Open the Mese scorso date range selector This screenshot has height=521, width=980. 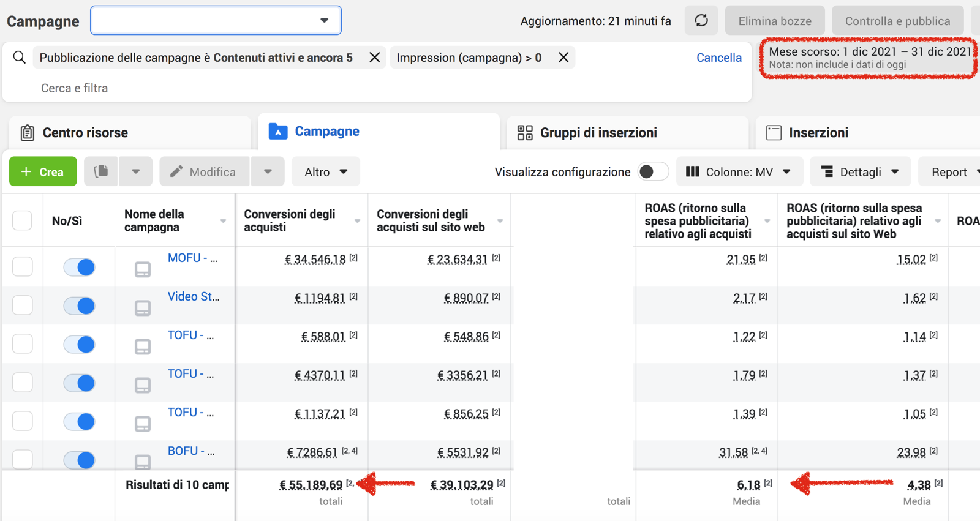tap(869, 58)
